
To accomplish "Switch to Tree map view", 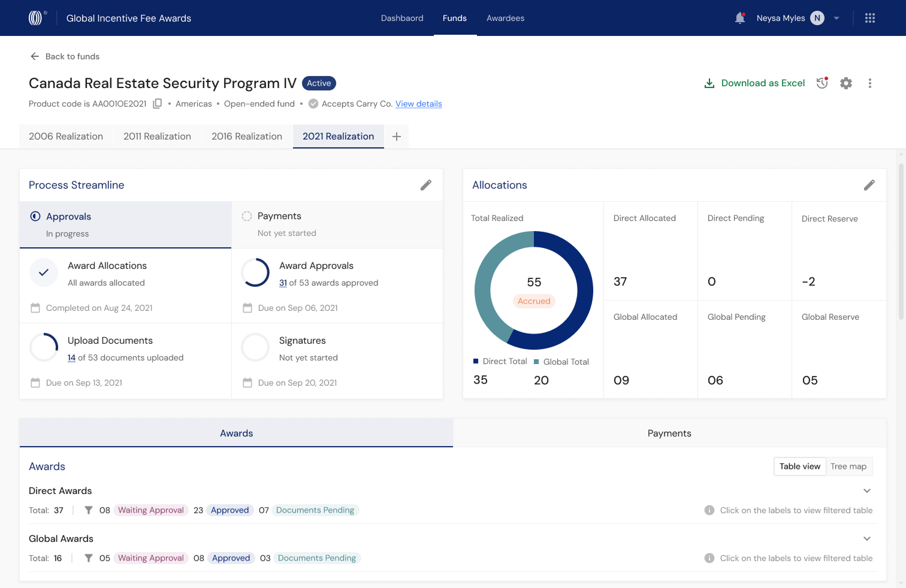I will [x=848, y=466].
